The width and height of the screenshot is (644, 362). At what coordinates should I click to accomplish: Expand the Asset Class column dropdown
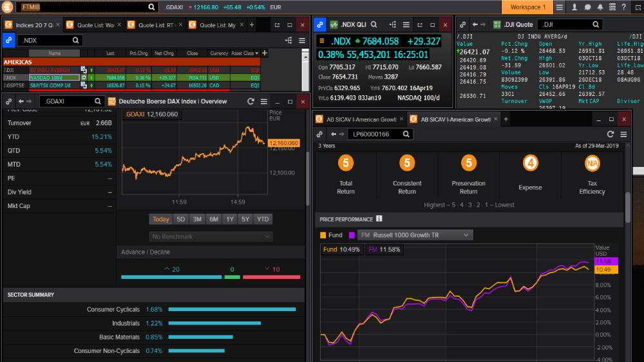257,53
